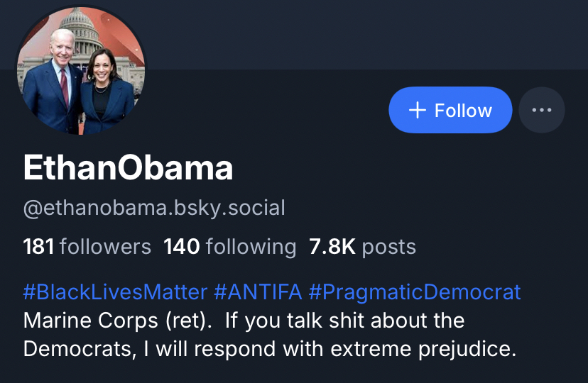Open the #ANTIFA hashtag link
The width and height of the screenshot is (588, 383).
click(x=258, y=292)
